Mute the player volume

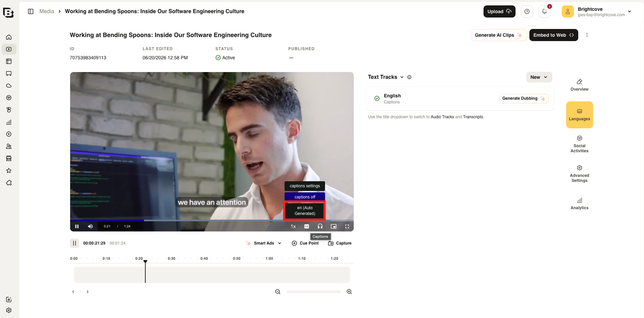(x=90, y=226)
